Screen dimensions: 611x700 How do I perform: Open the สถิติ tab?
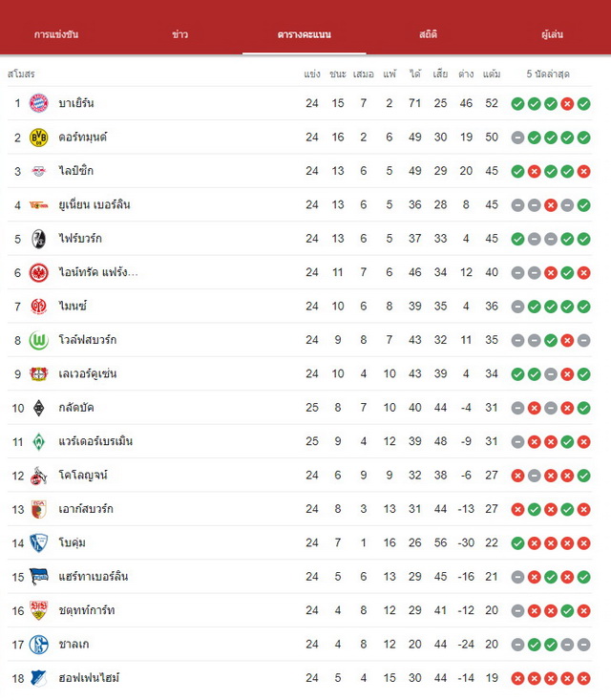428,34
